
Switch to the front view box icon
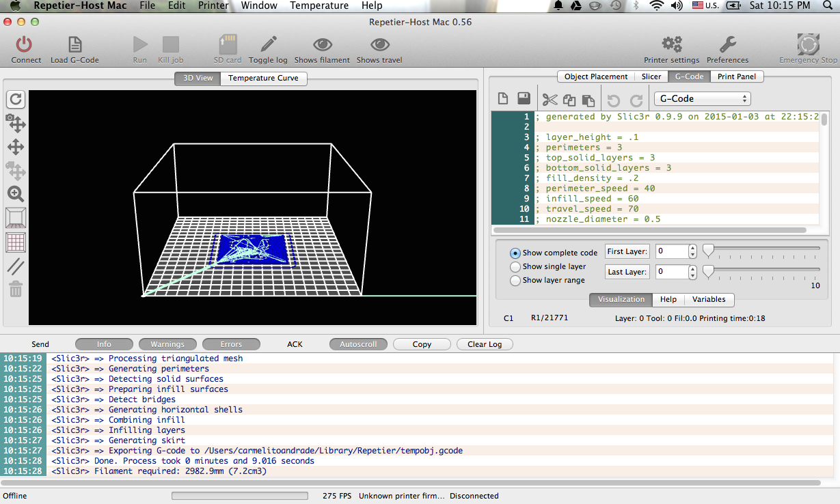pyautogui.click(x=16, y=218)
